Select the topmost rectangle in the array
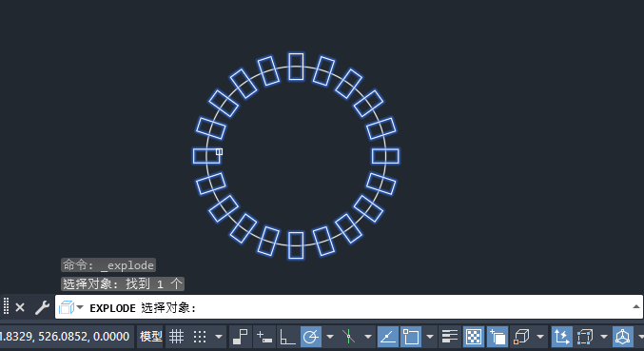The height and width of the screenshot is (351, 644). [x=296, y=67]
